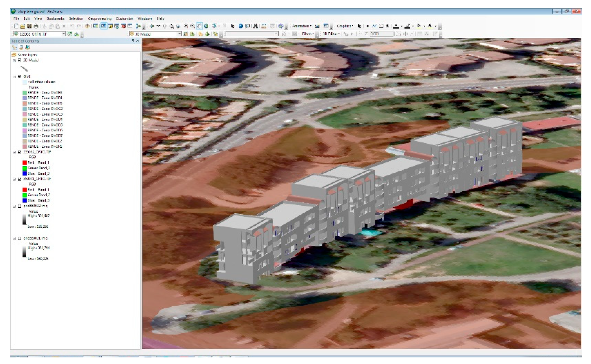Open the Bookmarks menu
This screenshot has height=364, width=591.
pos(55,18)
